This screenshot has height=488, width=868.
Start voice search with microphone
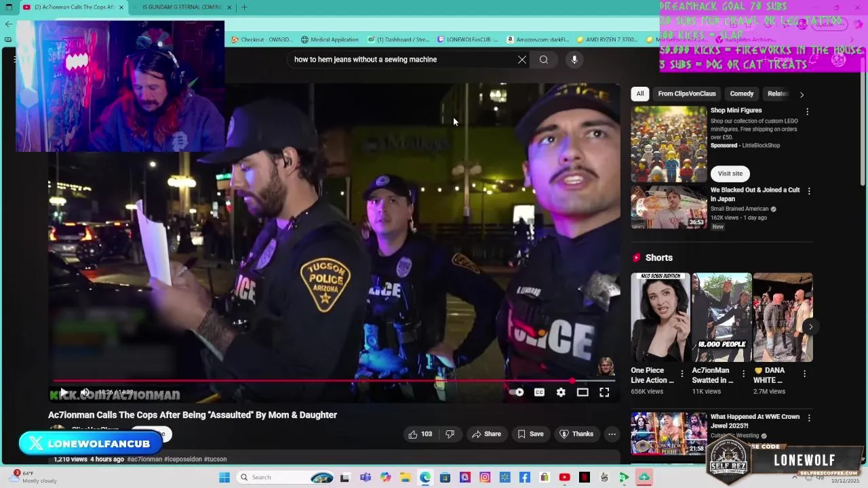574,60
